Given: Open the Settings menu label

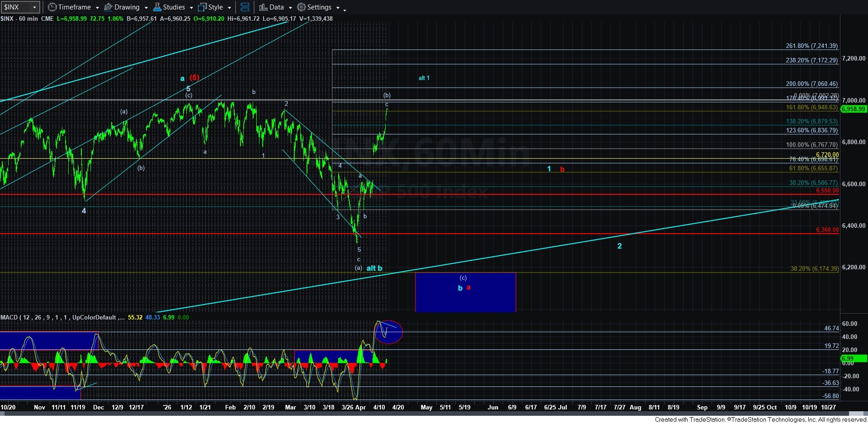Looking at the screenshot, I should [x=319, y=7].
